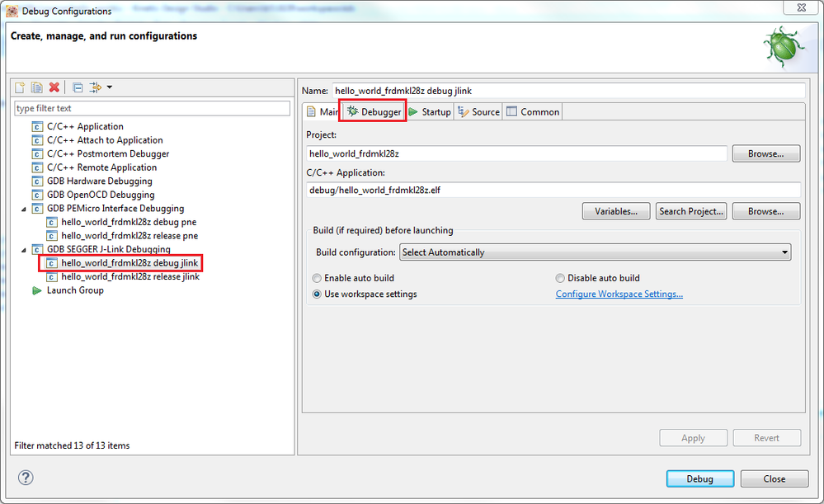Select hello_world_frdmkl28z release jlink configuration
The height and width of the screenshot is (504, 824).
130,277
